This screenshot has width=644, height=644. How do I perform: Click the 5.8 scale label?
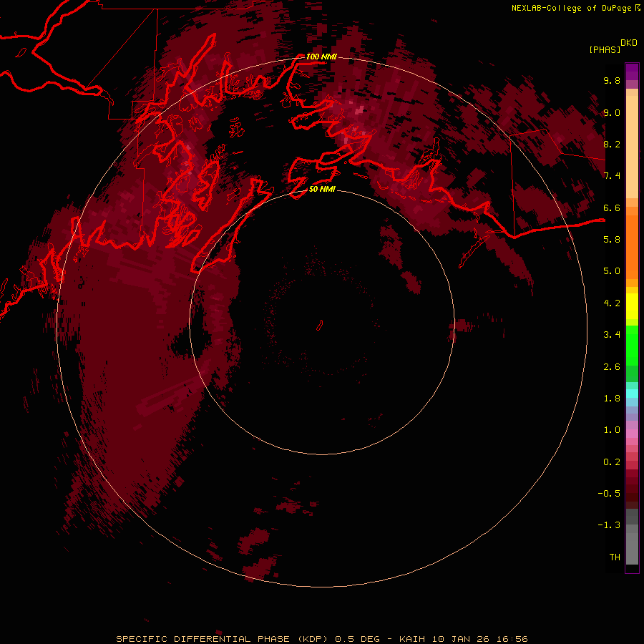click(x=612, y=240)
